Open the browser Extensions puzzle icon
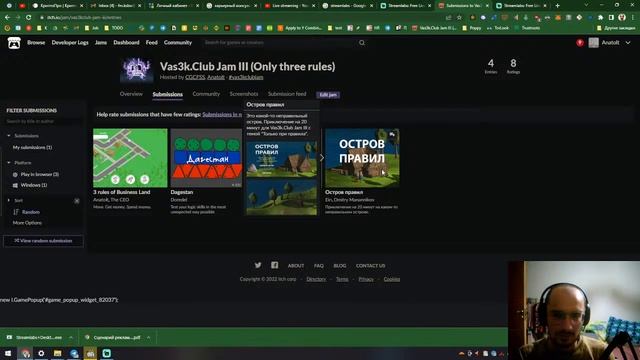The height and width of the screenshot is (360, 640). (600, 18)
